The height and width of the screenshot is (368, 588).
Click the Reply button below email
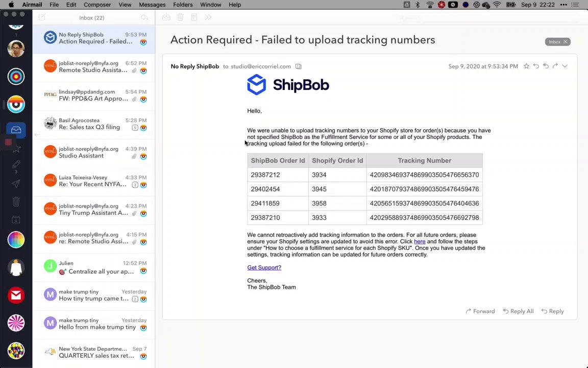552,311
